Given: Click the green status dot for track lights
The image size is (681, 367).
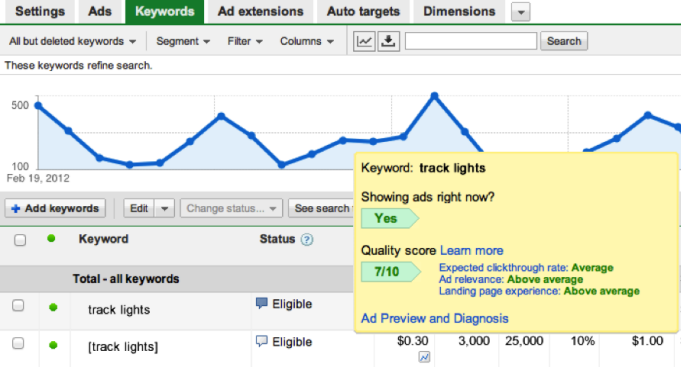Looking at the screenshot, I should point(53,307).
